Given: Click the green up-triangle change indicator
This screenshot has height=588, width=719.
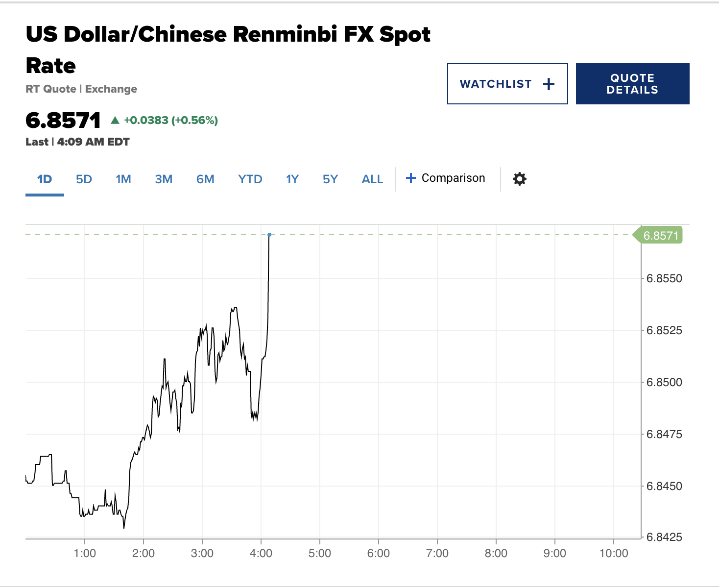Looking at the screenshot, I should pos(115,119).
